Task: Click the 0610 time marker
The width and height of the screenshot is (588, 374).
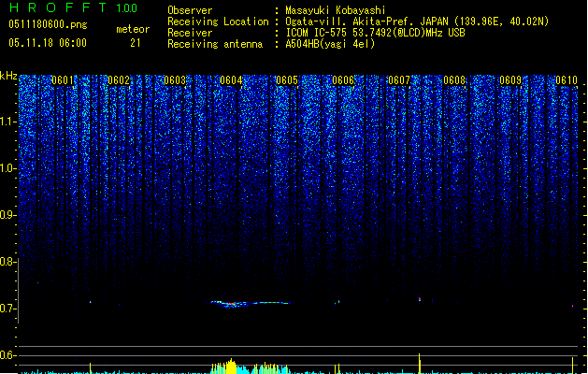Action: [566, 80]
